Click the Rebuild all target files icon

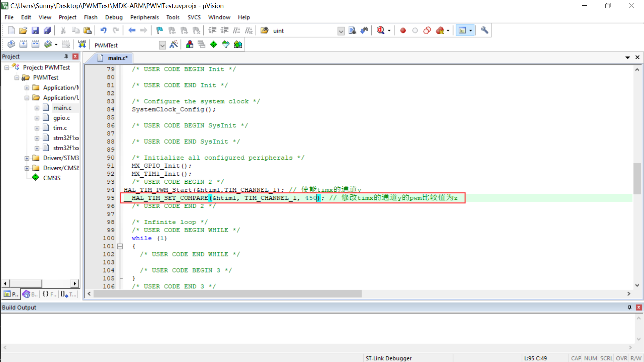(x=35, y=44)
